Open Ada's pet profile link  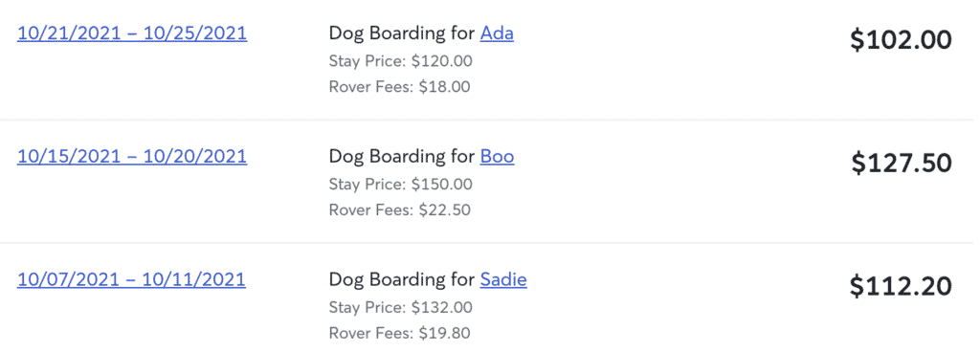[497, 33]
